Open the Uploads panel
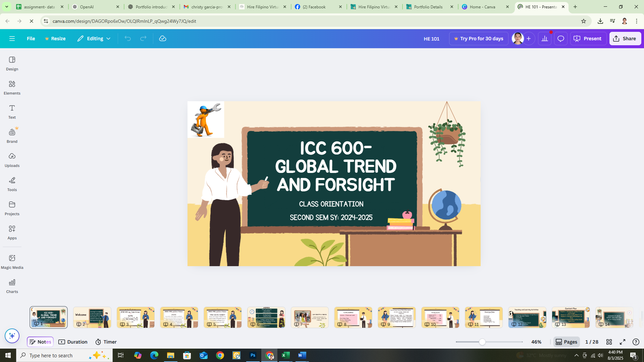Screen dimensions: 644x362 point(12,160)
